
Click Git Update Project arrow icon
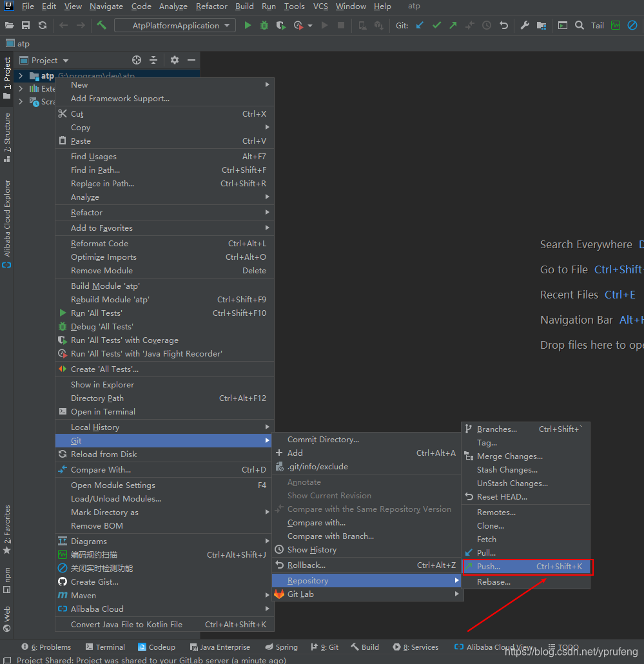pyautogui.click(x=420, y=25)
